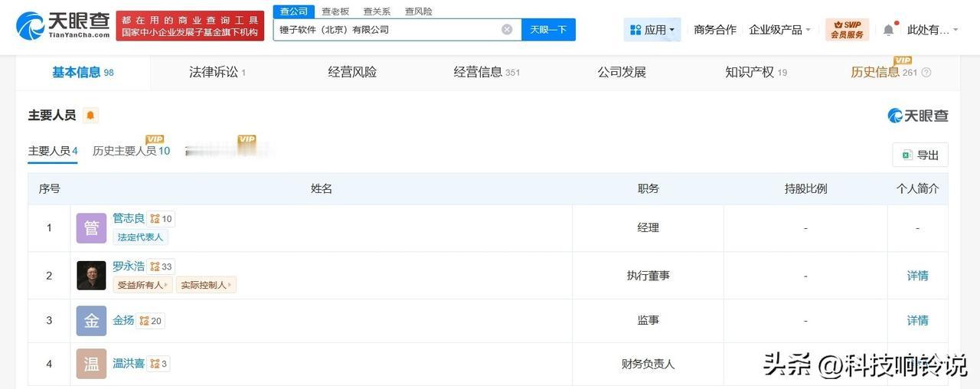Click the 姓名 column header
Image resolution: width=980 pixels, height=389 pixels.
(x=322, y=188)
